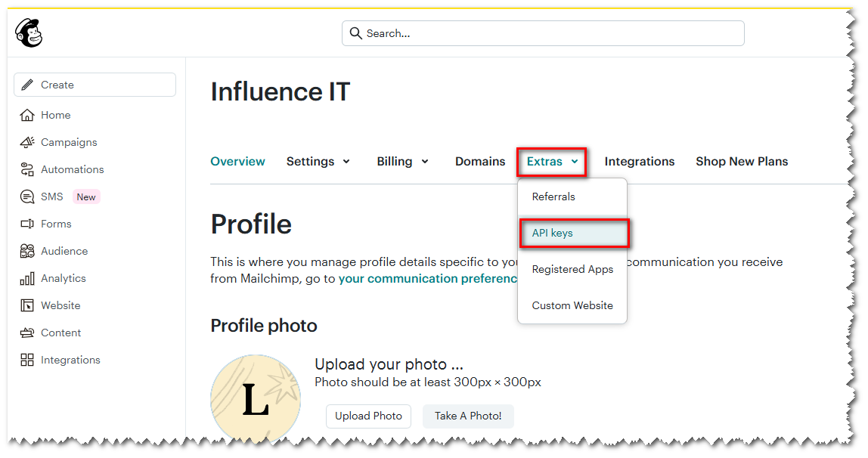Select Referrals from Extras menu
The height and width of the screenshot is (458, 868).
point(572,197)
